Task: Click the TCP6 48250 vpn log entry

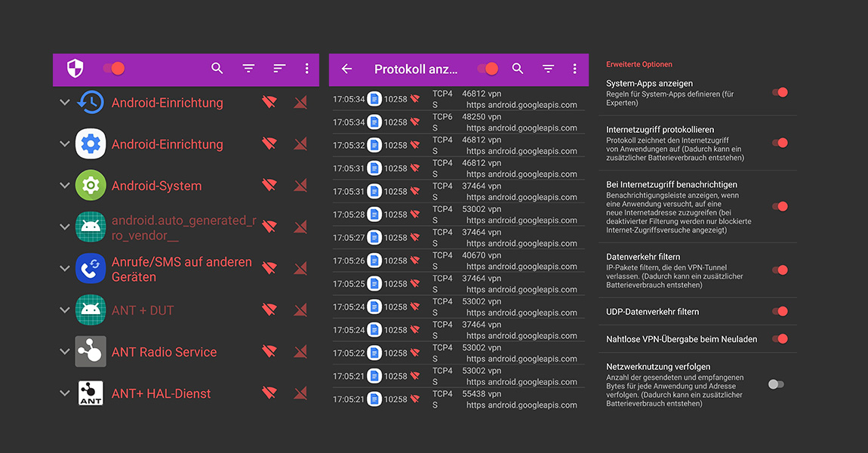Action: coord(458,122)
